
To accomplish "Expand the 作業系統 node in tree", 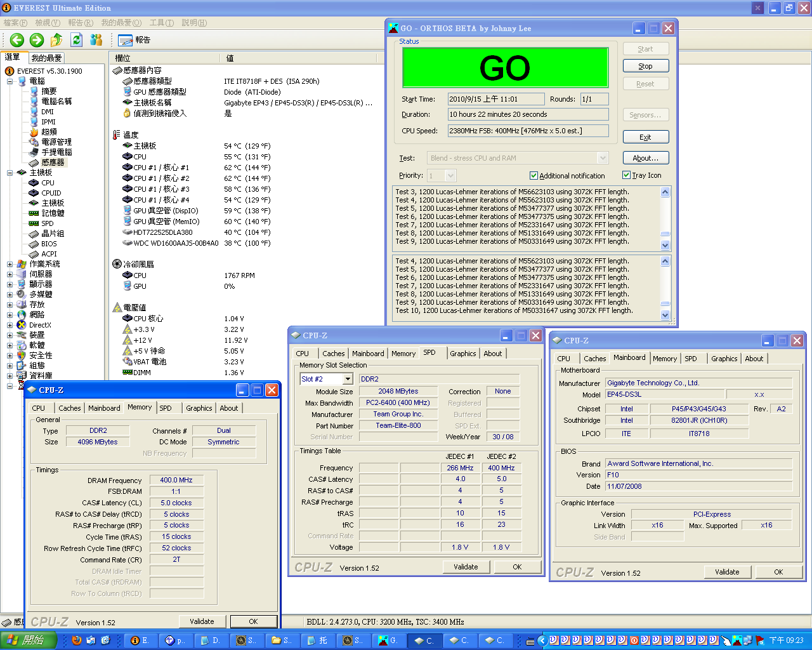I will point(10,264).
